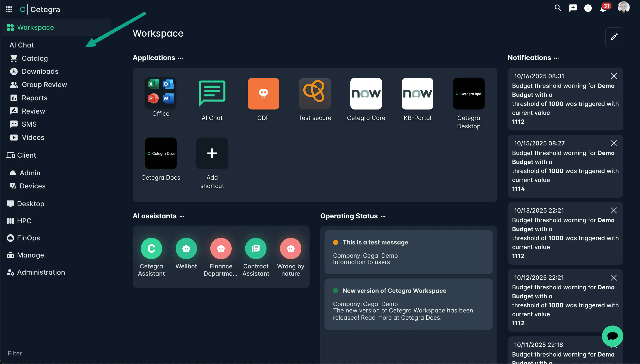Open the Applications section options menu

(181, 58)
